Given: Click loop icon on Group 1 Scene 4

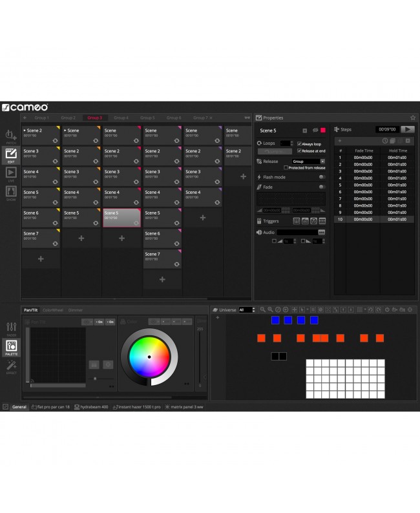Looking at the screenshot, I should click(x=55, y=182).
